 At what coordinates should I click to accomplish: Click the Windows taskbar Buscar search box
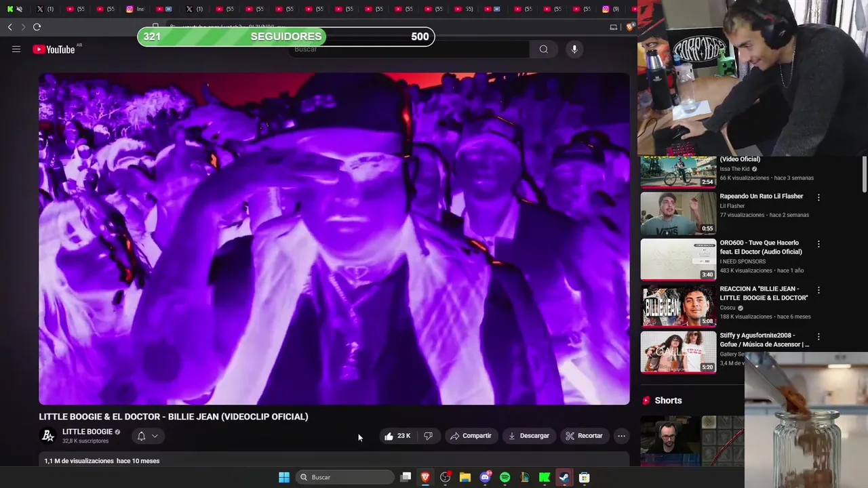[x=345, y=477]
